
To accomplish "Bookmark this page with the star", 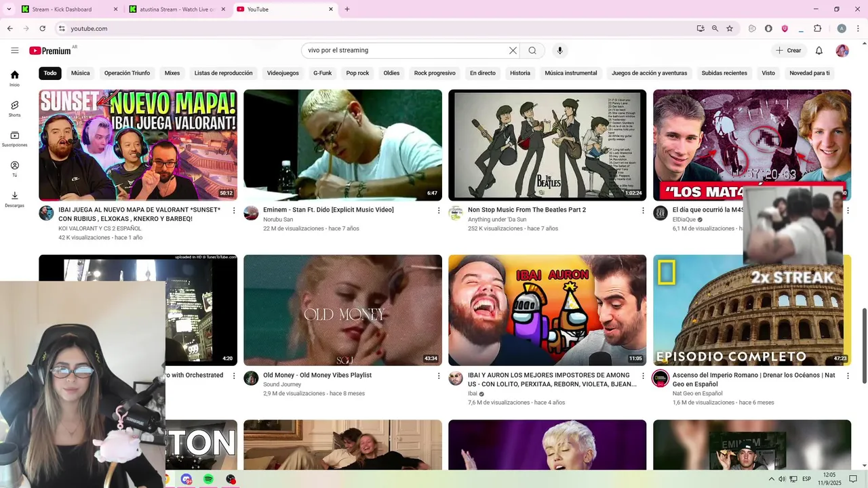I will [730, 28].
